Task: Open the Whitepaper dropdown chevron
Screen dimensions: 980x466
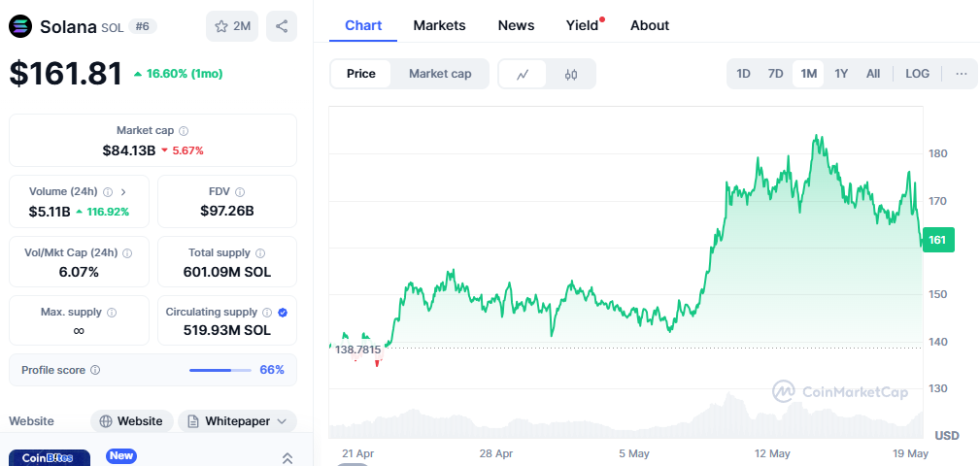Action: [x=282, y=421]
